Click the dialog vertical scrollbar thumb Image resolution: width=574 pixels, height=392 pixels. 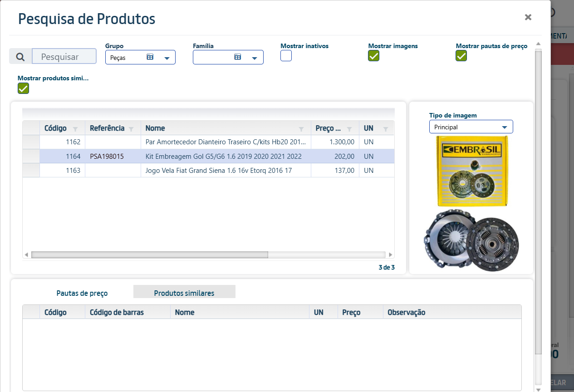coord(538,203)
